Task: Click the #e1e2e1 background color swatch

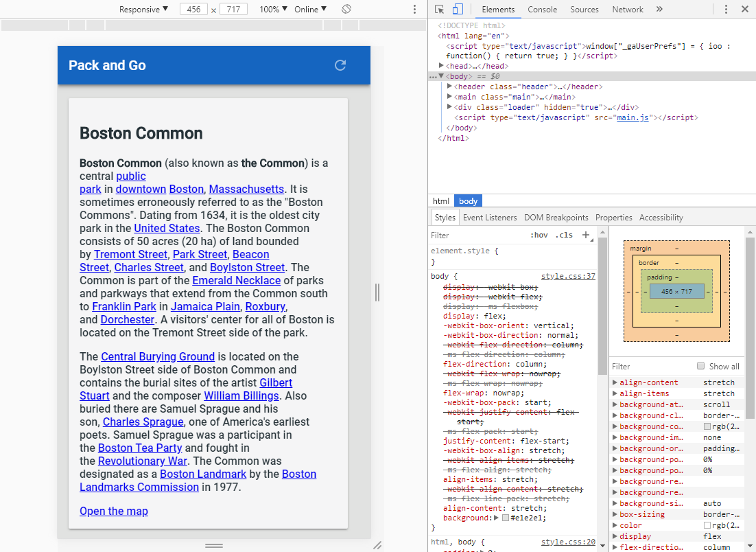Action: coord(506,518)
